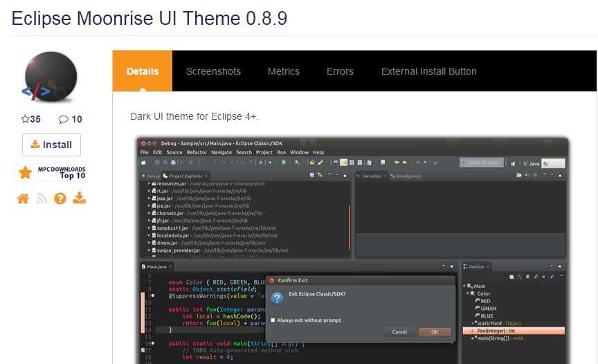Open the Help menu in Eclipse screenshot
Viewport: 598px width, 364px height.
[318, 152]
